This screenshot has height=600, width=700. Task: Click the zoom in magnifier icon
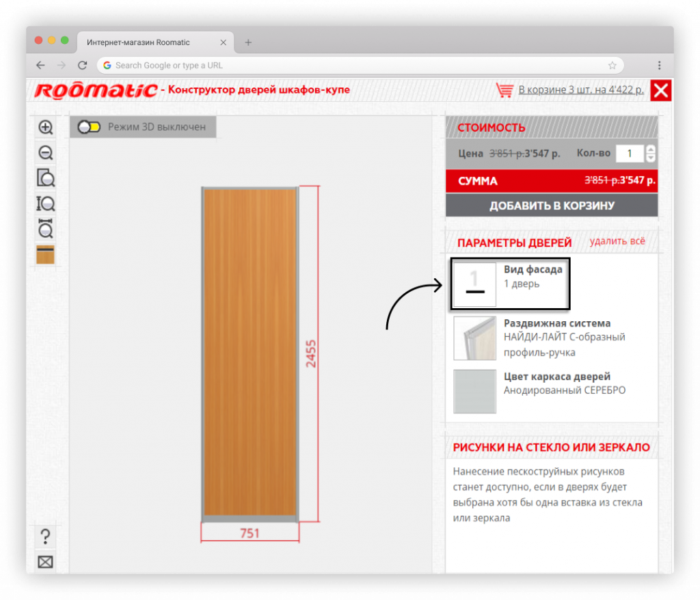point(46,127)
